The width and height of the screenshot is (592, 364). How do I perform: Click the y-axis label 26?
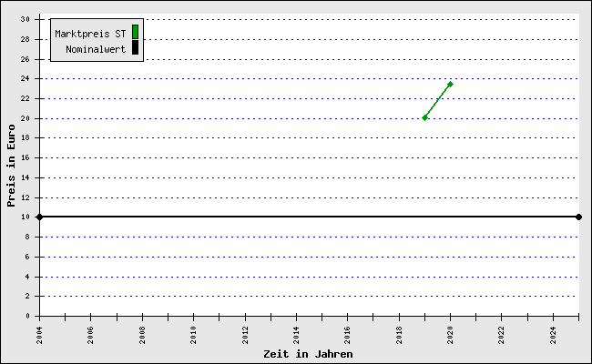click(26, 59)
